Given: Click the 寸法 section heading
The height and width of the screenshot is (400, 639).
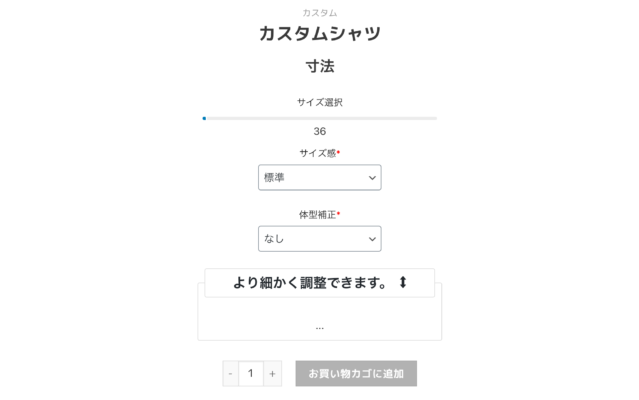Looking at the screenshot, I should coord(320,66).
